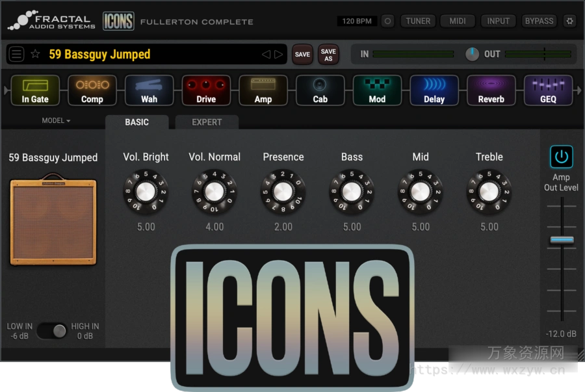Open the TUNER
This screenshot has height=392, width=585.
coord(418,21)
